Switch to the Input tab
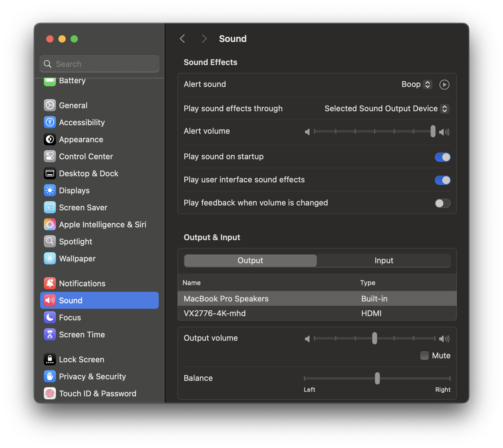The width and height of the screenshot is (503, 448). tap(384, 260)
